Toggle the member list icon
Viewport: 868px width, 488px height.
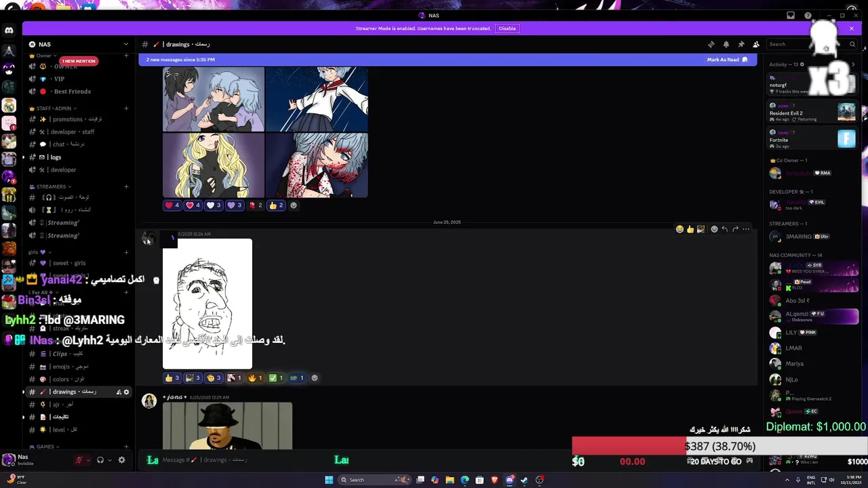pos(756,44)
